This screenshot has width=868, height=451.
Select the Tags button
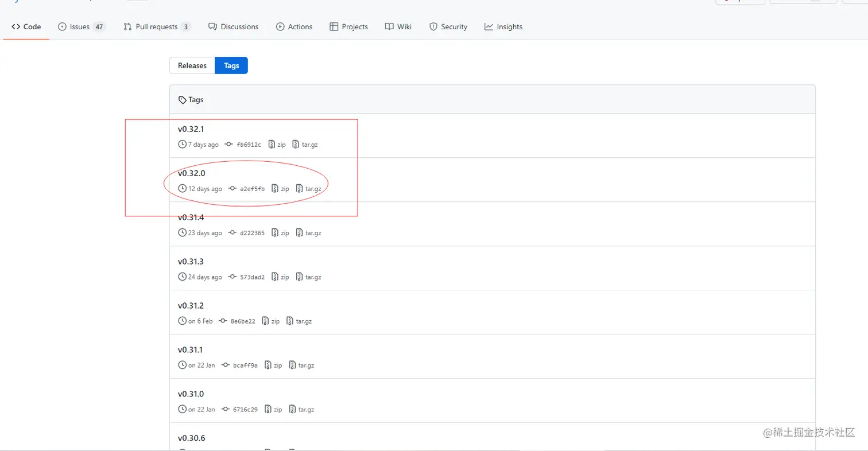click(x=231, y=65)
